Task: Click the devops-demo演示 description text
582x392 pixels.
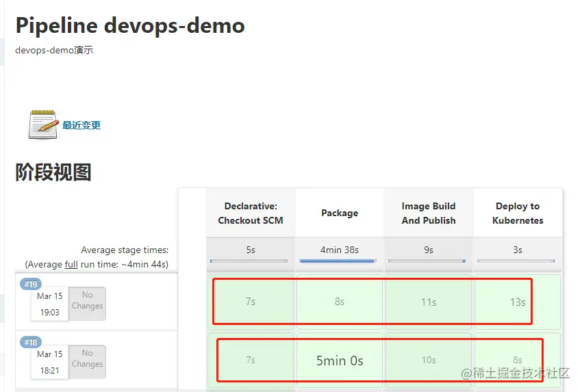Action: [54, 50]
